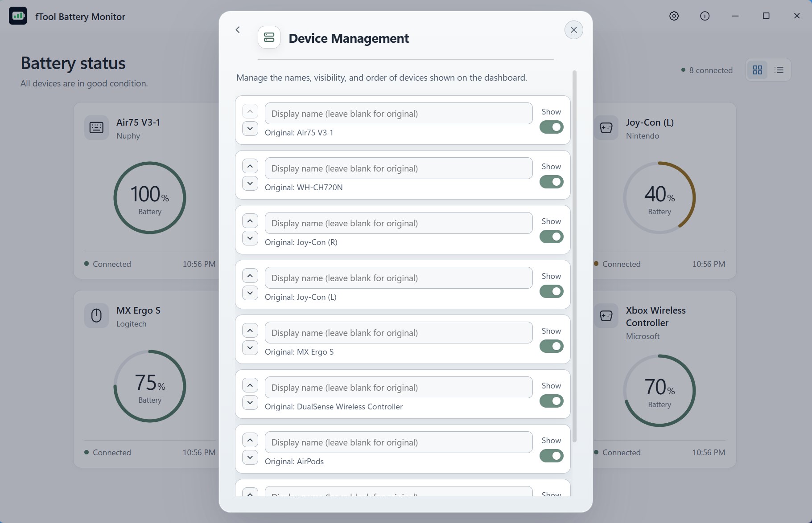This screenshot has height=523, width=812.
Task: Close the Device Management dialog
Action: click(x=573, y=30)
